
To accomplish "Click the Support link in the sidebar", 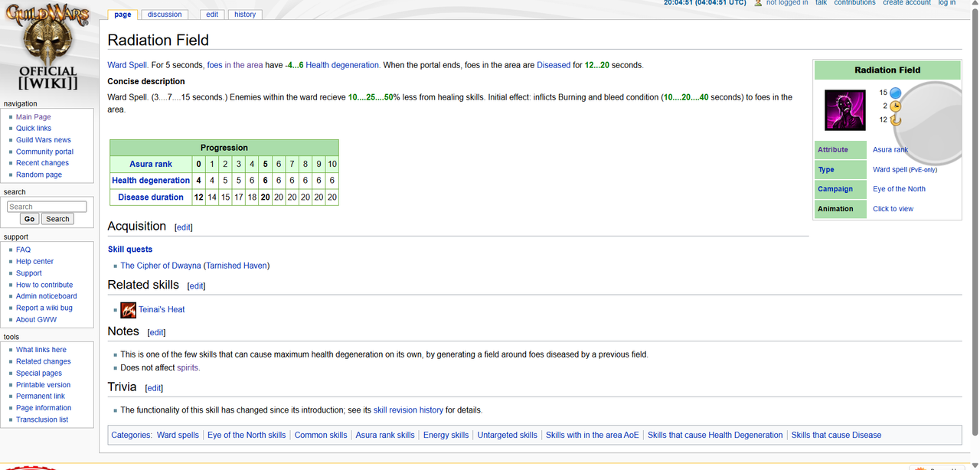I will [x=29, y=273].
